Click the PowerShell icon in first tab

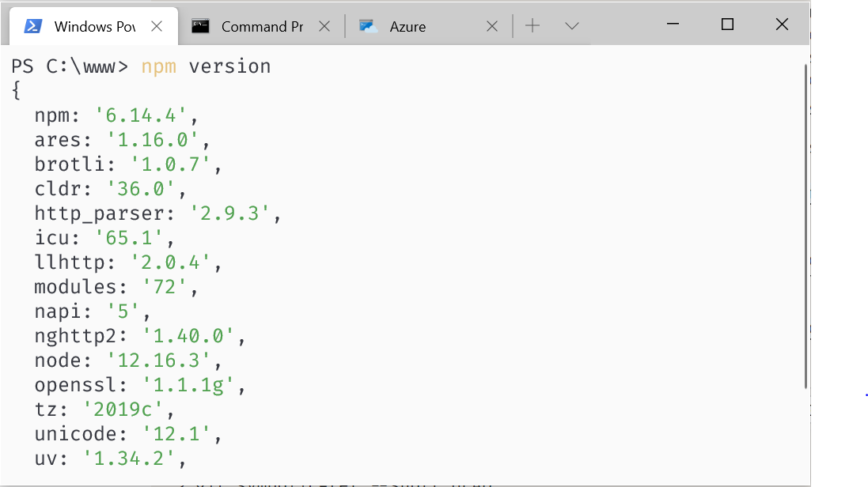32,26
